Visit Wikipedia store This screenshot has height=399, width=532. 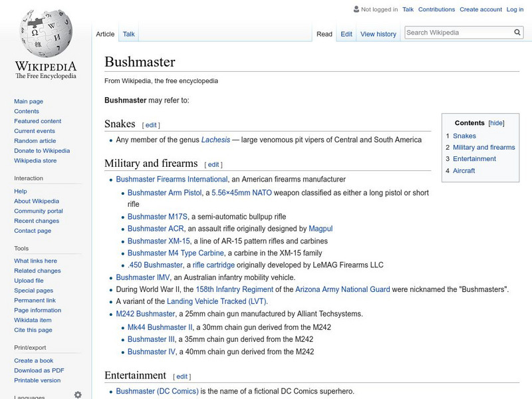(x=35, y=160)
